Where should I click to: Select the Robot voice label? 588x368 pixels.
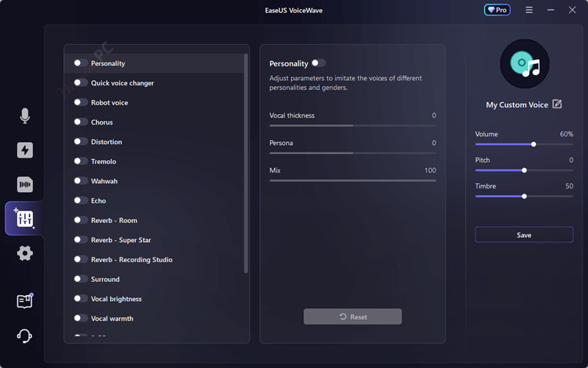[x=110, y=102]
